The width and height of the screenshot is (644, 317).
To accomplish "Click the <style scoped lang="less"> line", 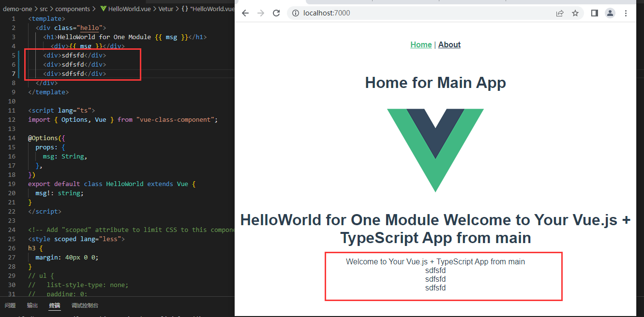I will pos(76,239).
